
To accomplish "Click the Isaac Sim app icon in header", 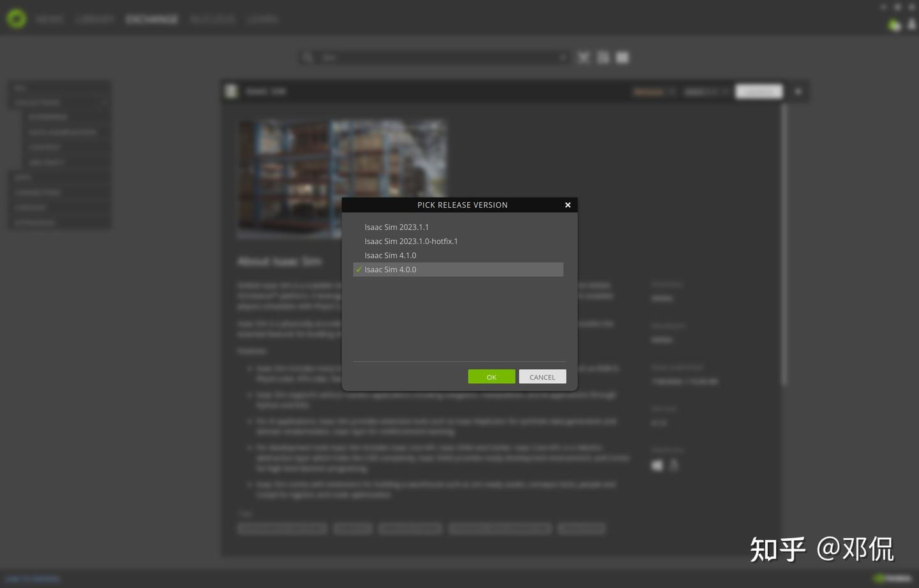I will 231,91.
